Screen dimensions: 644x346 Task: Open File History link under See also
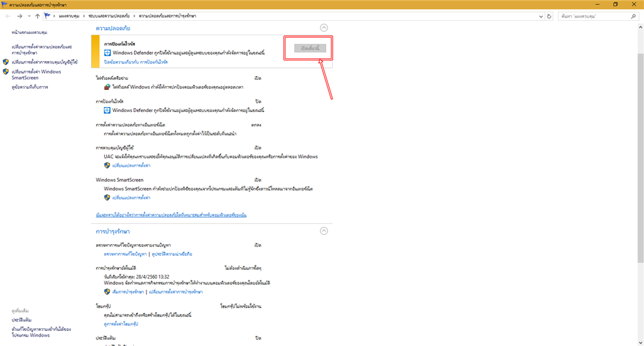22,320
